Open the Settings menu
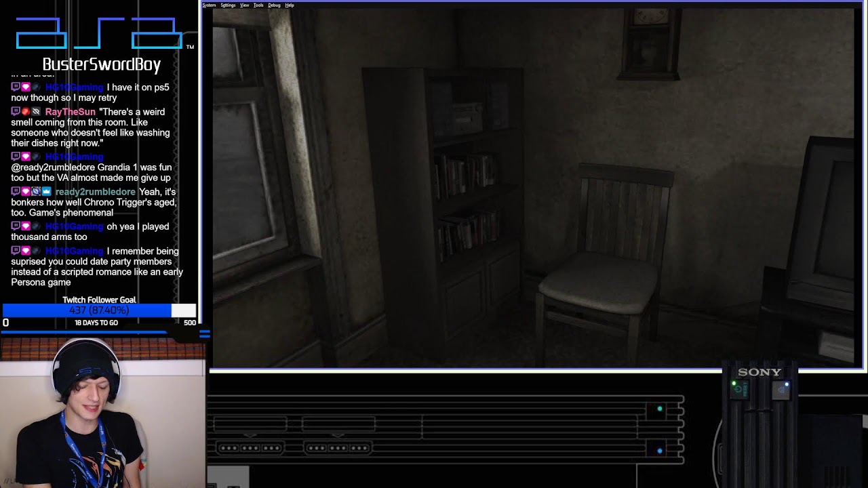 click(228, 5)
